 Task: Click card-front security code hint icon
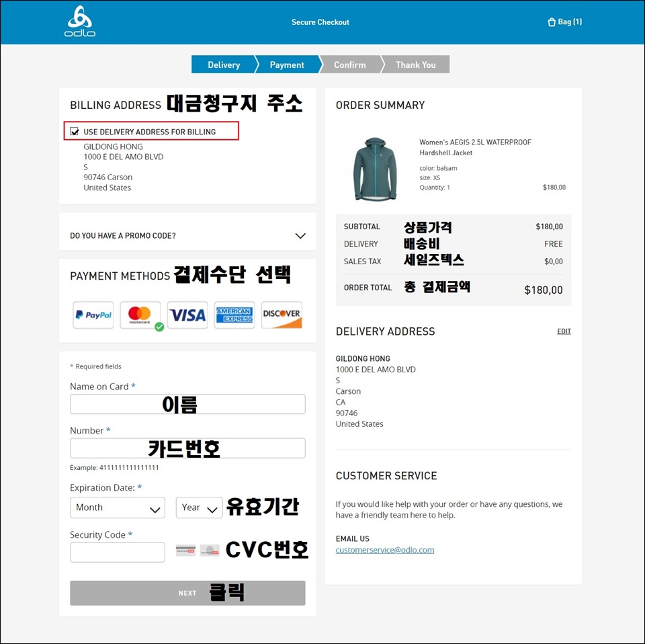click(210, 550)
